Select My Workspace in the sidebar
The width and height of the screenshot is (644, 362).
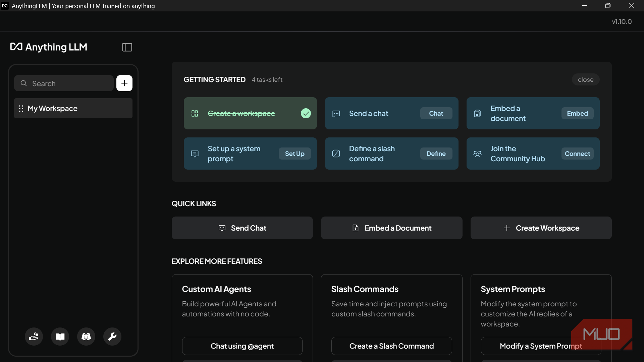(73, 108)
